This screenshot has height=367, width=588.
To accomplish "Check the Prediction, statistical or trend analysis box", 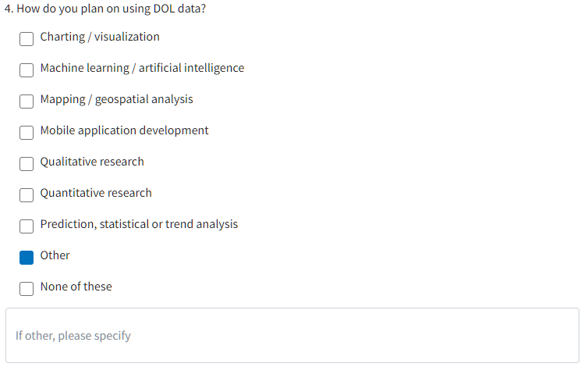I will [x=27, y=226].
